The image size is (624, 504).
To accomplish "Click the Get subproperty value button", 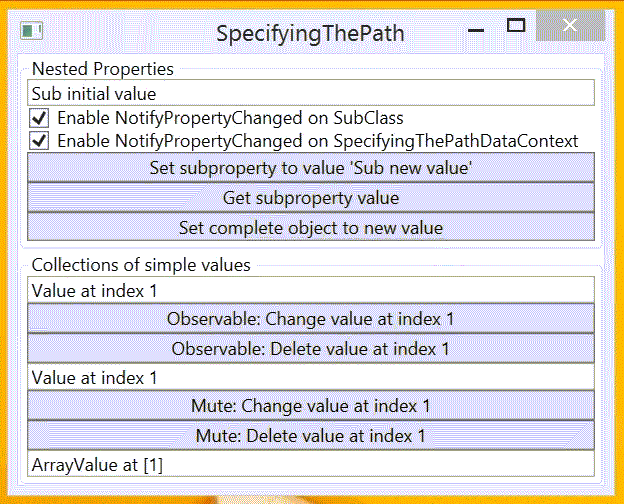I will (311, 197).
